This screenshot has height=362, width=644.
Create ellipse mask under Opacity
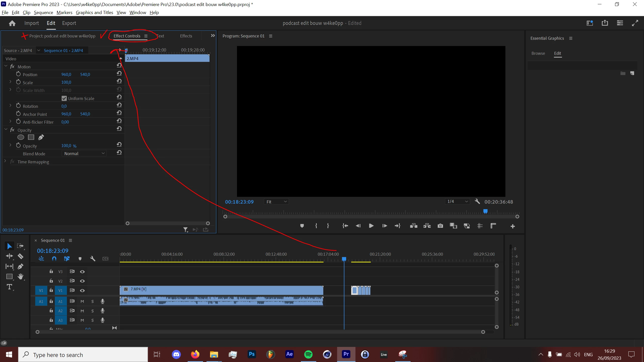(21, 137)
